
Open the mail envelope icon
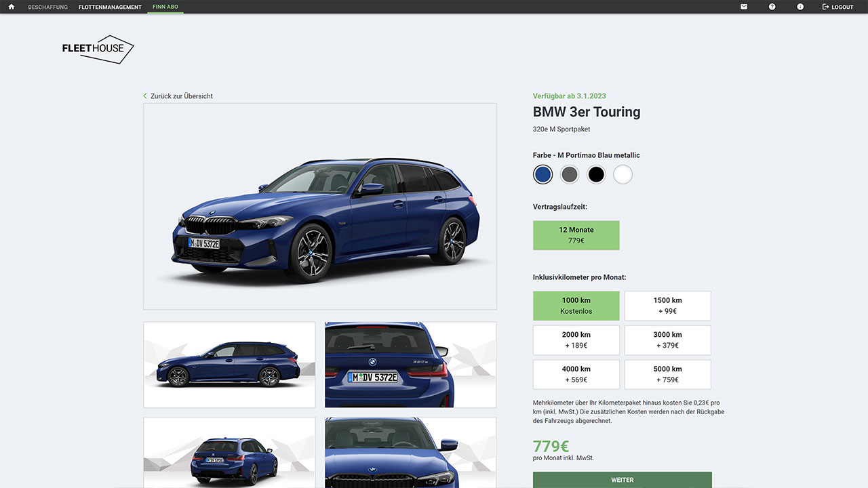744,7
